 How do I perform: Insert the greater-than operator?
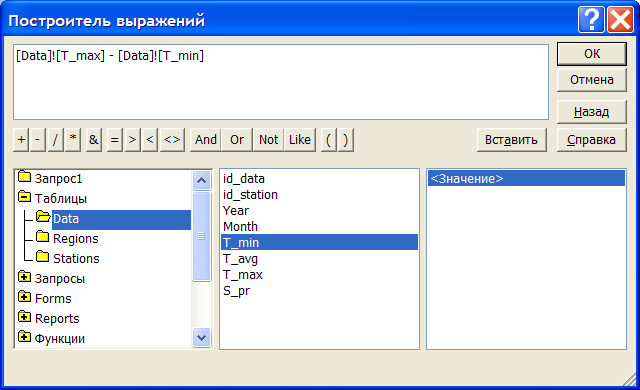132,140
